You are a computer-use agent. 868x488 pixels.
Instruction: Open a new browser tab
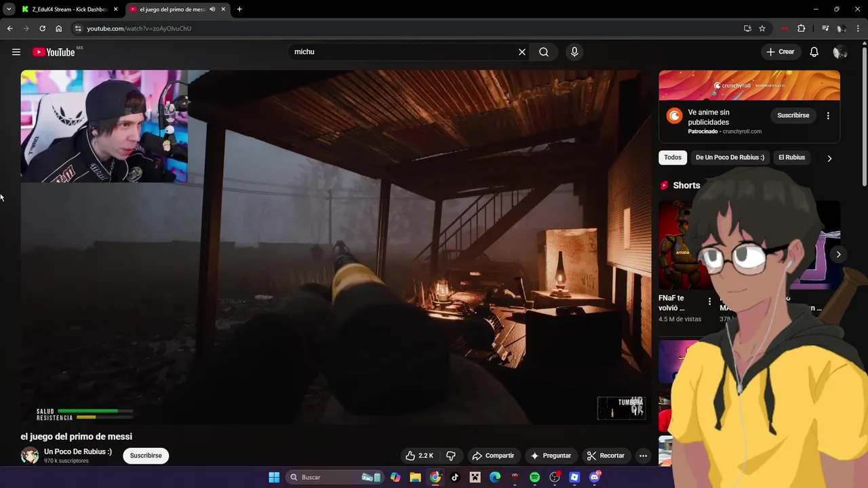point(239,9)
